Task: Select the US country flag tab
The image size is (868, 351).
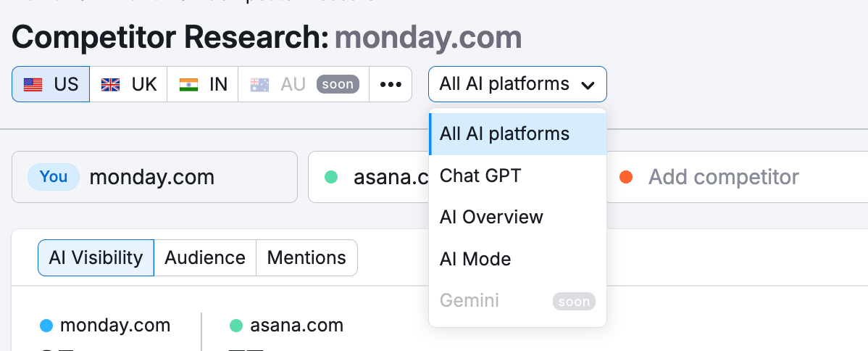Action: coord(51,85)
